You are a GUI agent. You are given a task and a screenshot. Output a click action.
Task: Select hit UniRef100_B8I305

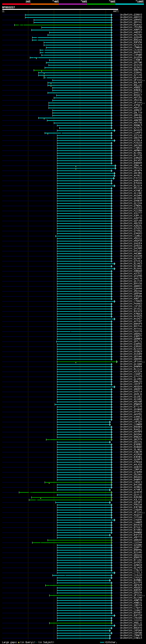point(131,625)
